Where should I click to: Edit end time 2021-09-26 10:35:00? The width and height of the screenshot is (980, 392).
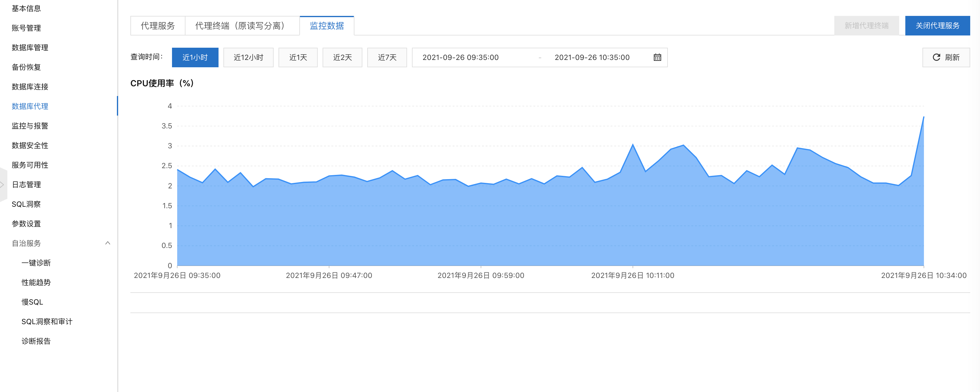pos(592,57)
